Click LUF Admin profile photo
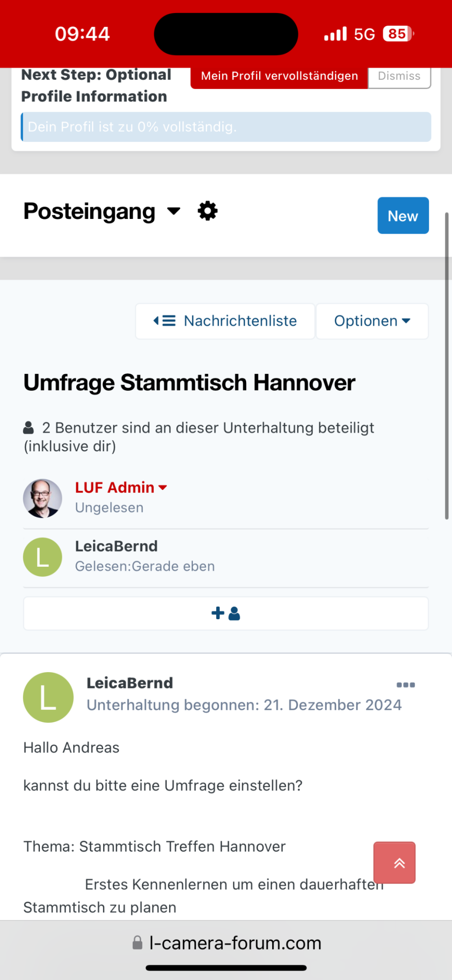This screenshot has width=452, height=980. point(43,498)
